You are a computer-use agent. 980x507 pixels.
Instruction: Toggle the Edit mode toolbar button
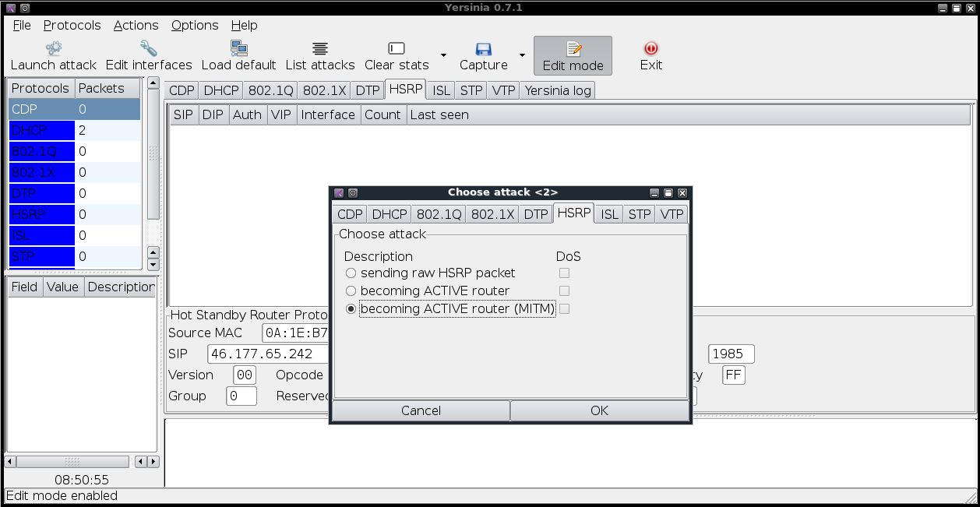click(573, 55)
